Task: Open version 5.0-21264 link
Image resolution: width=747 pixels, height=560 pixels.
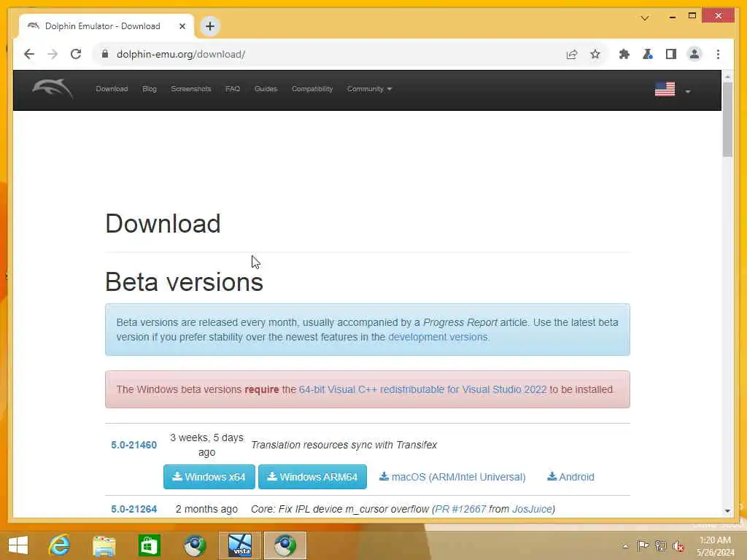Action: 134,509
